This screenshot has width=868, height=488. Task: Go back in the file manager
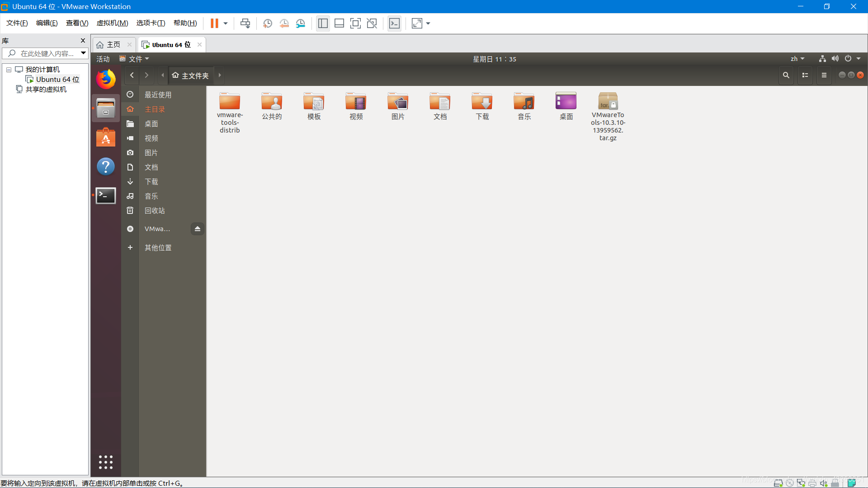[132, 76]
